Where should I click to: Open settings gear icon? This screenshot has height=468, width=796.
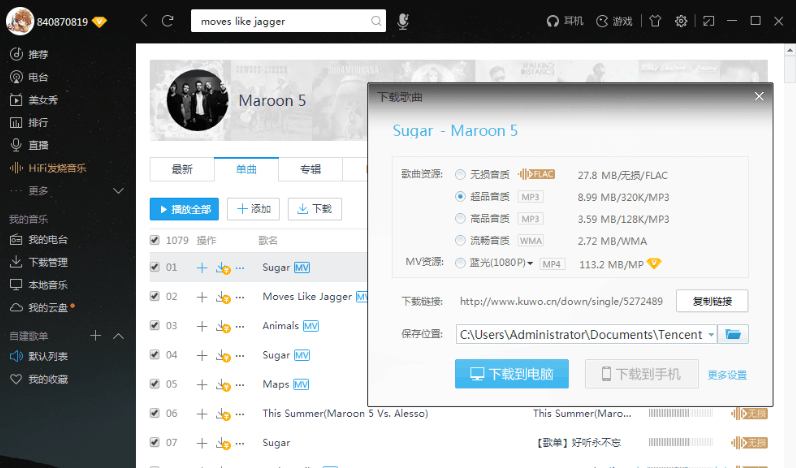(x=681, y=21)
